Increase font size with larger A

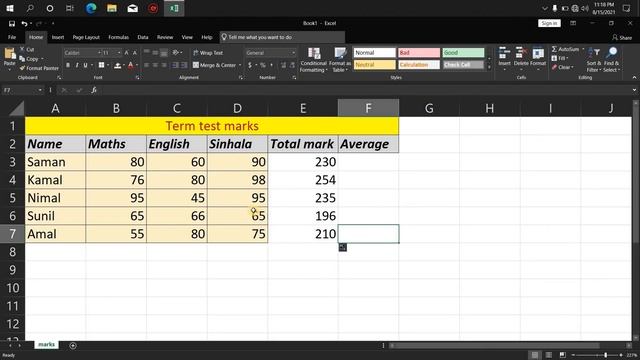(127, 53)
